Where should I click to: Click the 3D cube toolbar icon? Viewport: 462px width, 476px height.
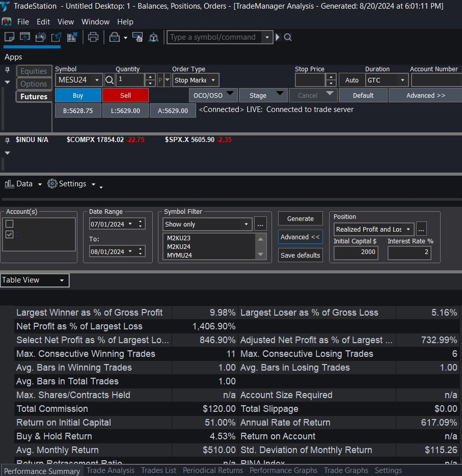tap(153, 37)
